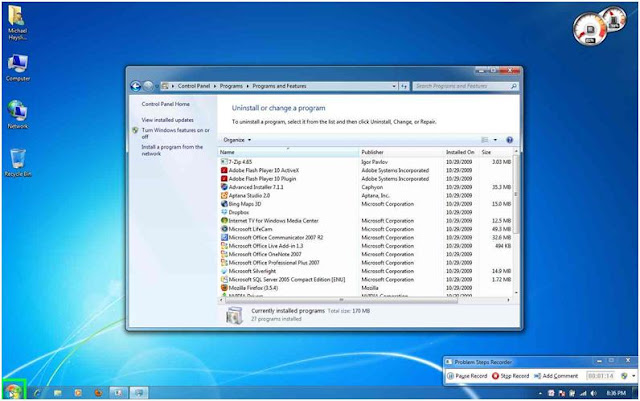Select Adobe Flash Player 10 ActiveX row
Screen dimensions: 640x401
click(x=365, y=171)
